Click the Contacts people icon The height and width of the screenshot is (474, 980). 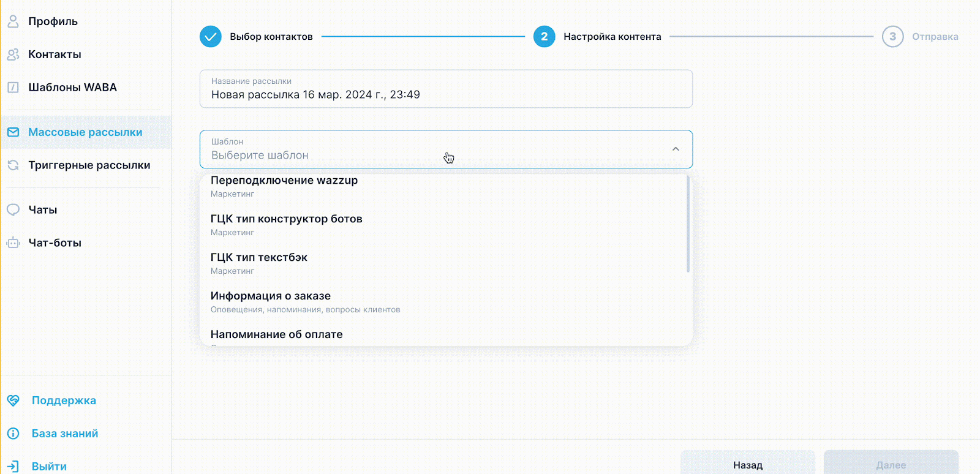[13, 55]
